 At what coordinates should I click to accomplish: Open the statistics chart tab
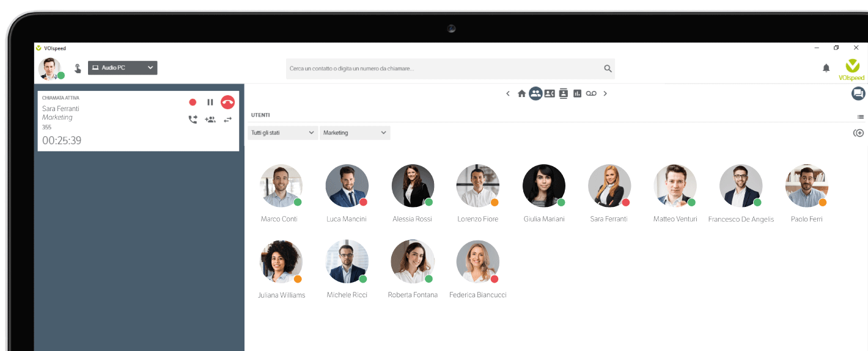tap(577, 93)
